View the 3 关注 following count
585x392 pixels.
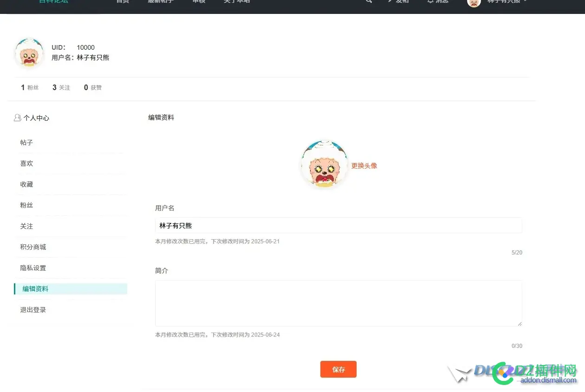coord(61,87)
